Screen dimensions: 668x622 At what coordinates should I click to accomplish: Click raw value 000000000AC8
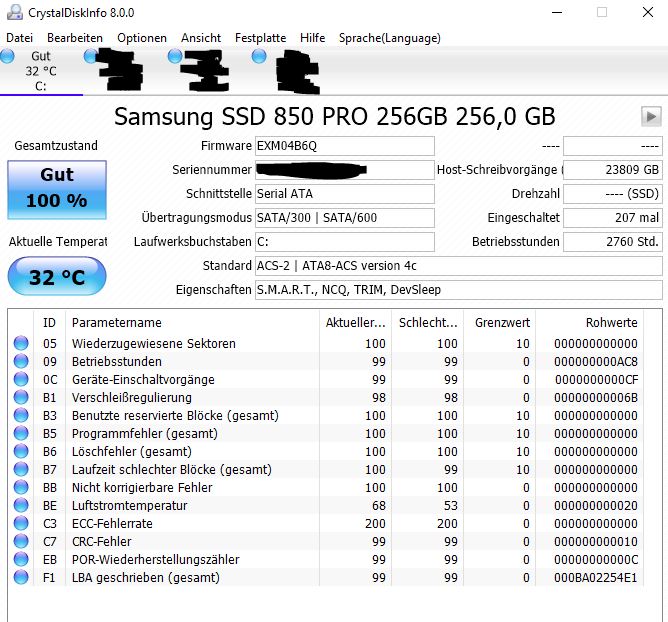[596, 362]
